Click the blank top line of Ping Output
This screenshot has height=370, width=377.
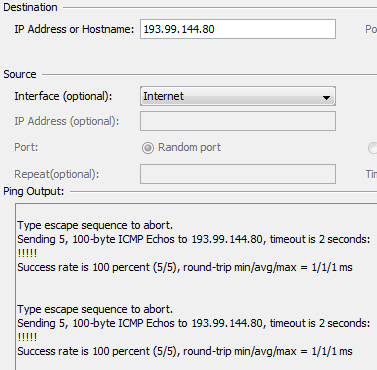coord(197,211)
